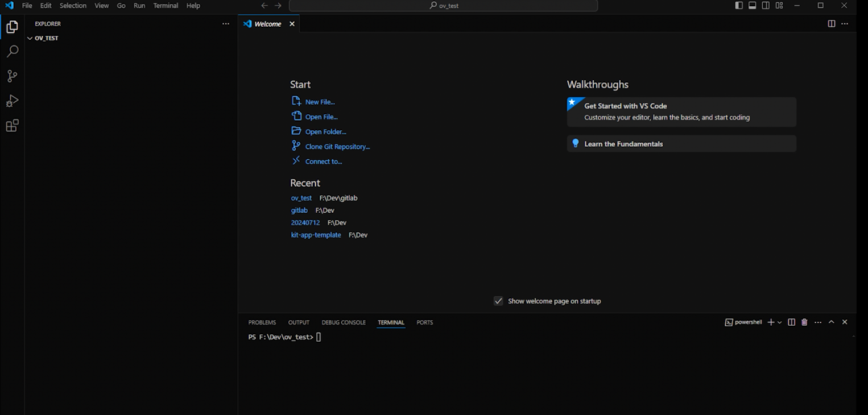Image resolution: width=868 pixels, height=415 pixels.
Task: Split the terminal pane
Action: click(791, 322)
